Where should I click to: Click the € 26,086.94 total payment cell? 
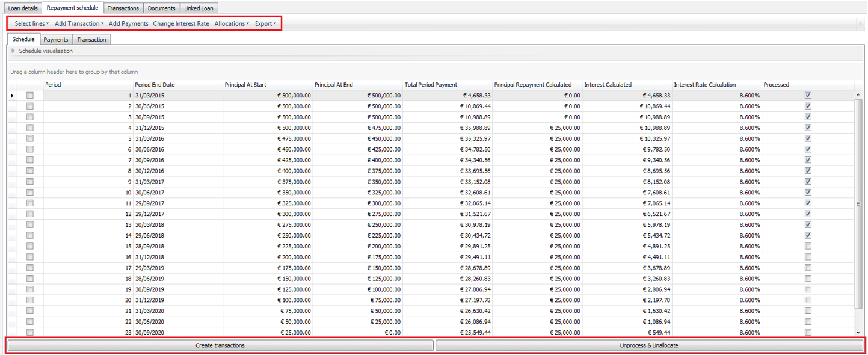[x=448, y=322]
